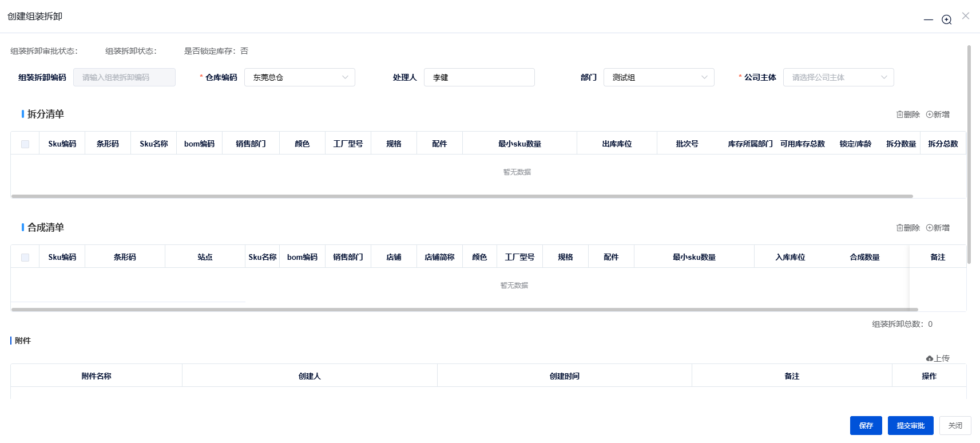Click Sku名称 column header in 拆分清单

point(154,144)
